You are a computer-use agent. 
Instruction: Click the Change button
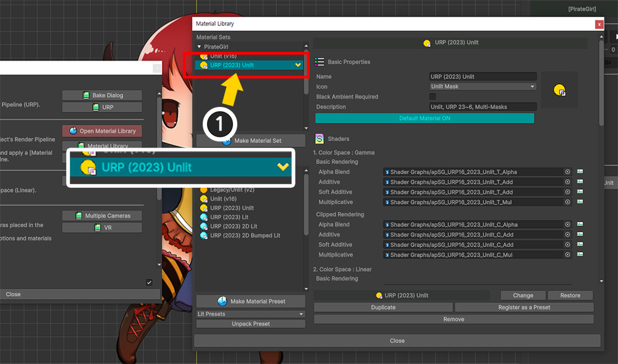point(523,295)
